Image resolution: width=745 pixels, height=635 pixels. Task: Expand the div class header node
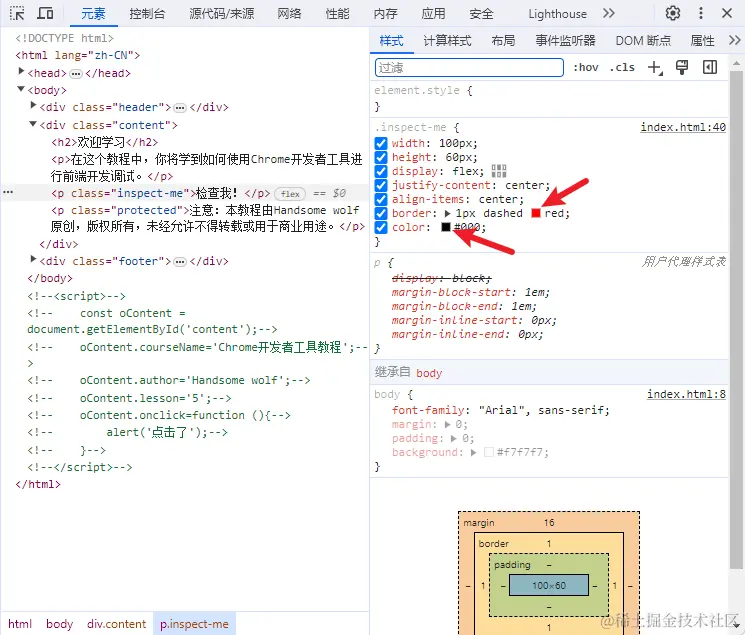(33, 106)
